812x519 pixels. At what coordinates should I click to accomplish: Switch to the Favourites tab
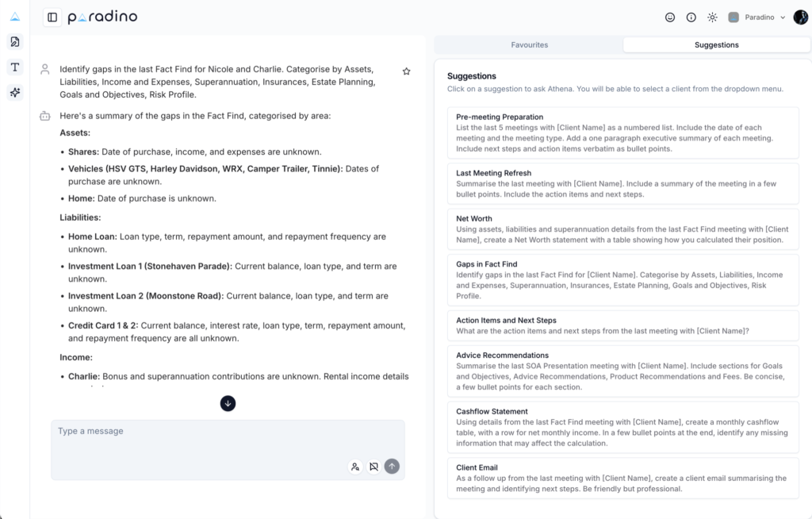[529, 45]
